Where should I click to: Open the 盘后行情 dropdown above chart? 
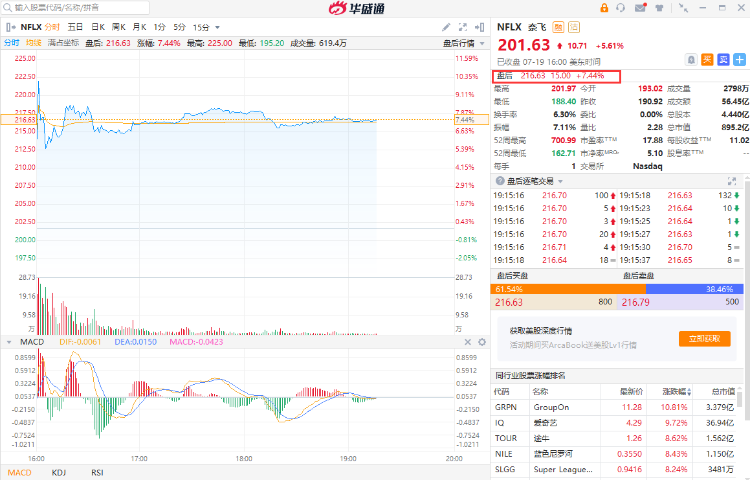(x=462, y=43)
